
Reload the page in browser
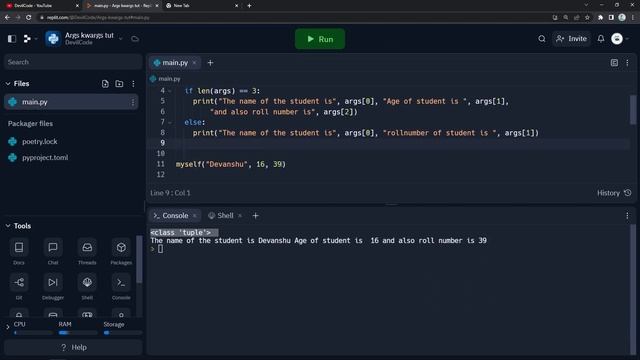pos(29,18)
